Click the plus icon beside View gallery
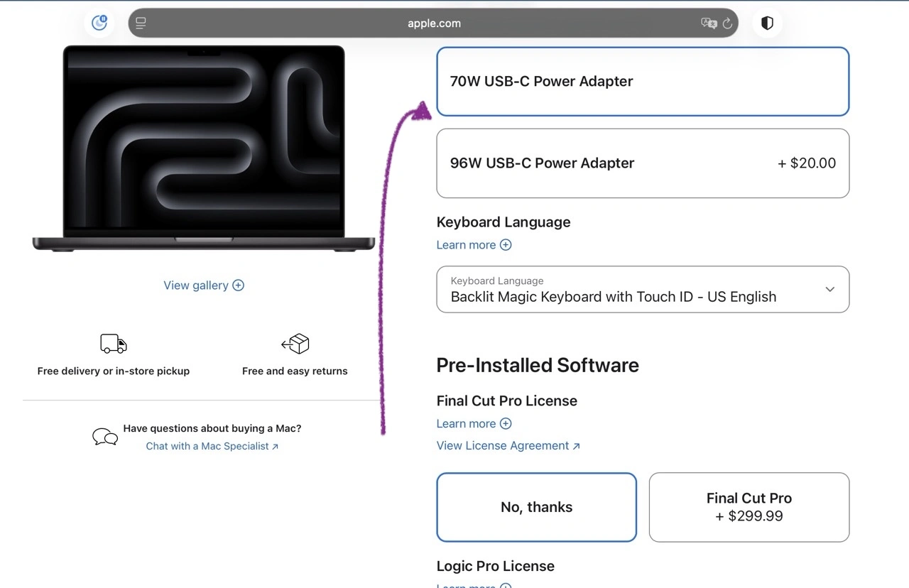Screen dimensions: 909x588 point(239,285)
